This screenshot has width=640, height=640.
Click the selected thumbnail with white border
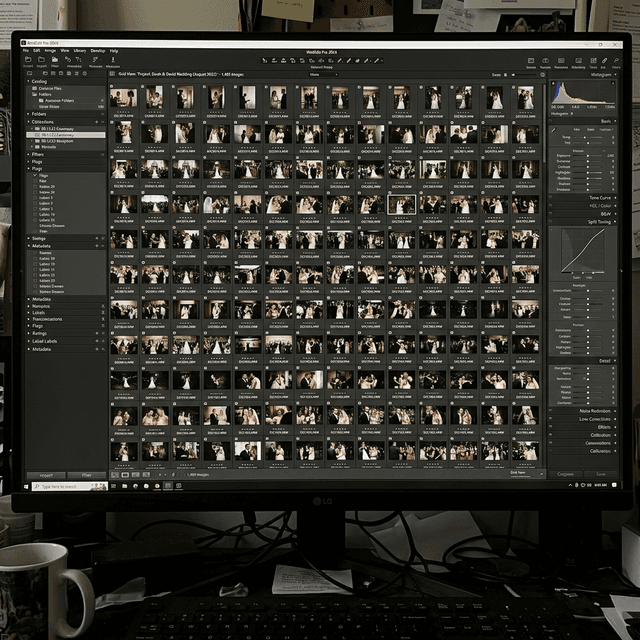(402, 204)
